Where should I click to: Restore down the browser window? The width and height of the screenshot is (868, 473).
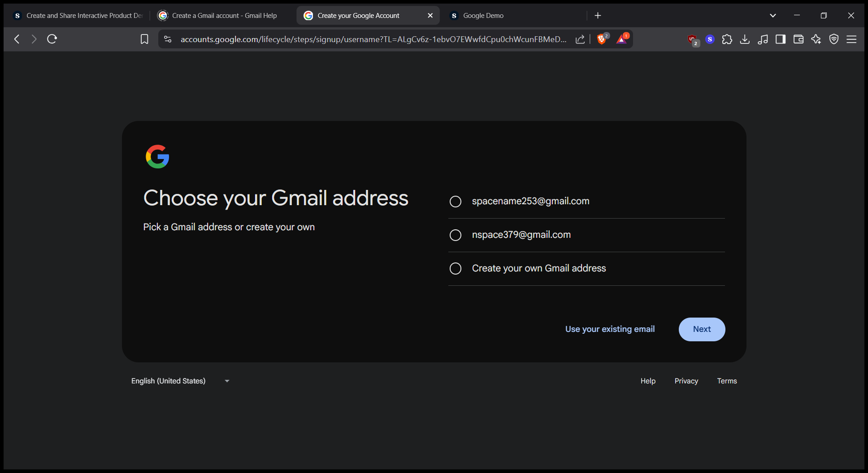(x=824, y=15)
